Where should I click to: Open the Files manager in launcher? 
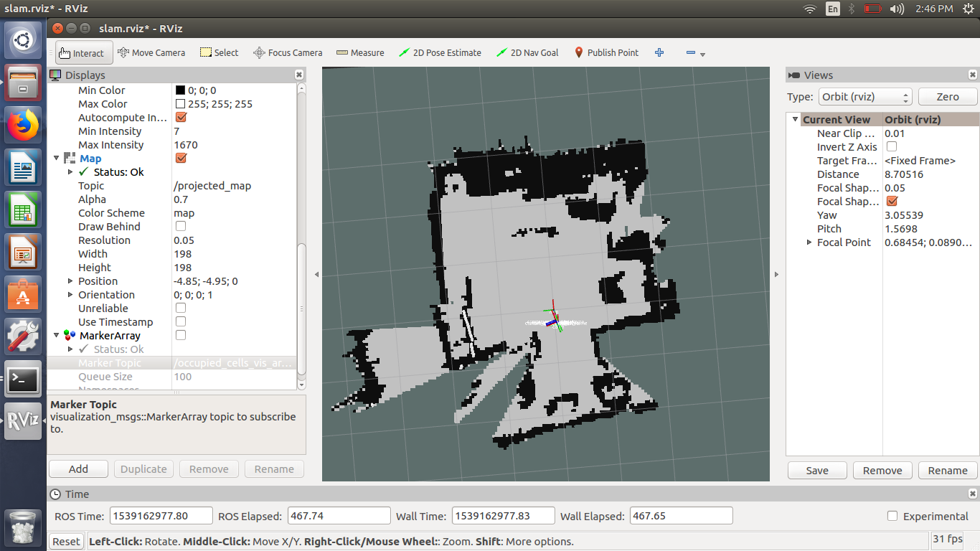tap(24, 83)
